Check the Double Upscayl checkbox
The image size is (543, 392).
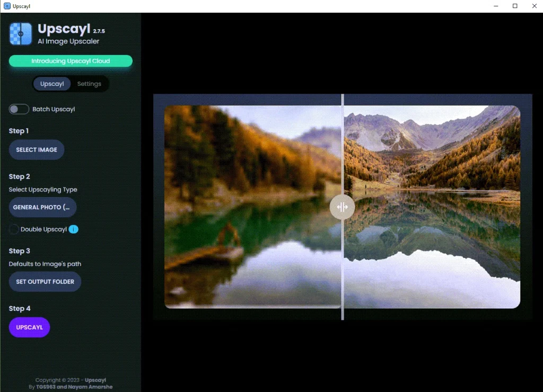point(14,229)
